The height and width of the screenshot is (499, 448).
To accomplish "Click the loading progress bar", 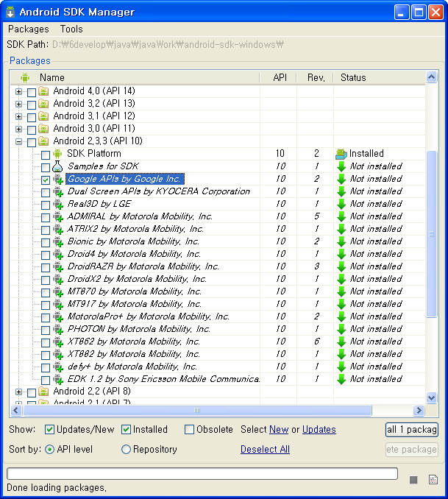I will click(x=202, y=473).
